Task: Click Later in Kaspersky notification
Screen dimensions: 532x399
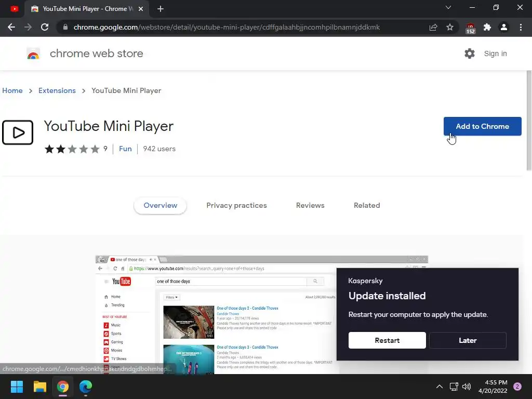Action: pyautogui.click(x=468, y=340)
